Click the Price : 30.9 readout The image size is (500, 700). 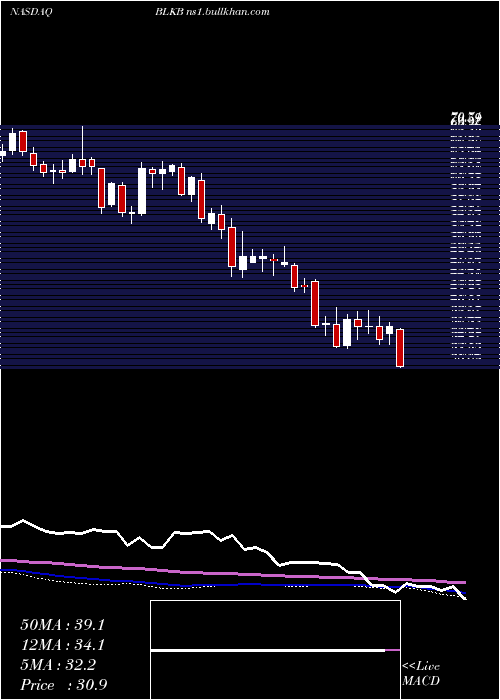coord(63,685)
